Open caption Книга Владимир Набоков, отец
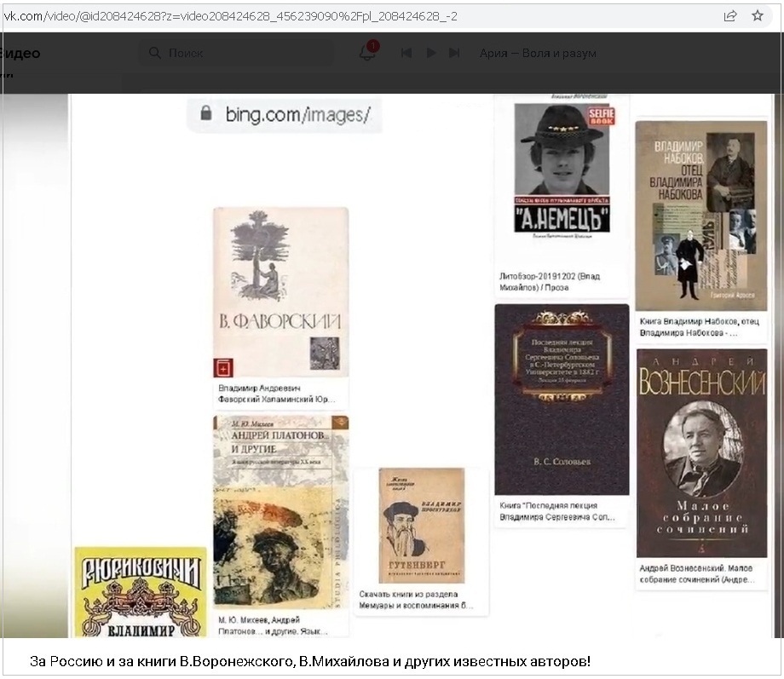Viewport: 784px width, 679px height. click(700, 327)
